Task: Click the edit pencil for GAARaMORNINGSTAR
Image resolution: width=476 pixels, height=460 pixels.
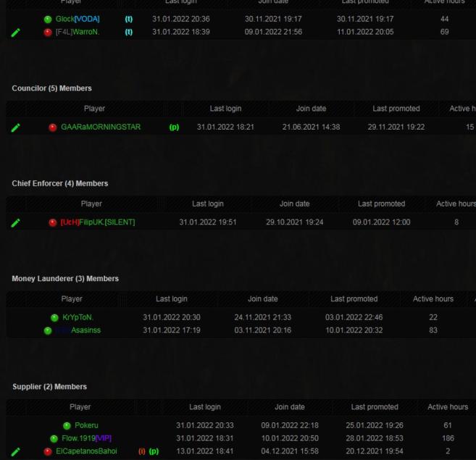Action: [16, 127]
